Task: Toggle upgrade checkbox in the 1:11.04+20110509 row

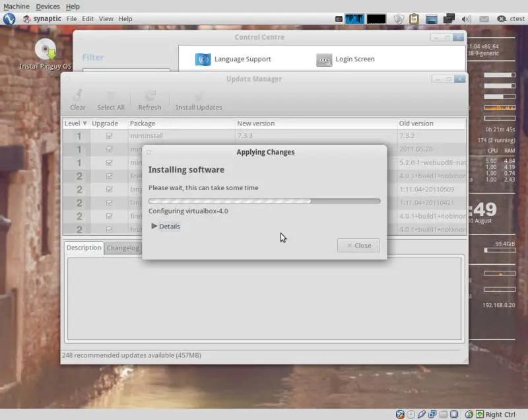Action: click(x=109, y=190)
